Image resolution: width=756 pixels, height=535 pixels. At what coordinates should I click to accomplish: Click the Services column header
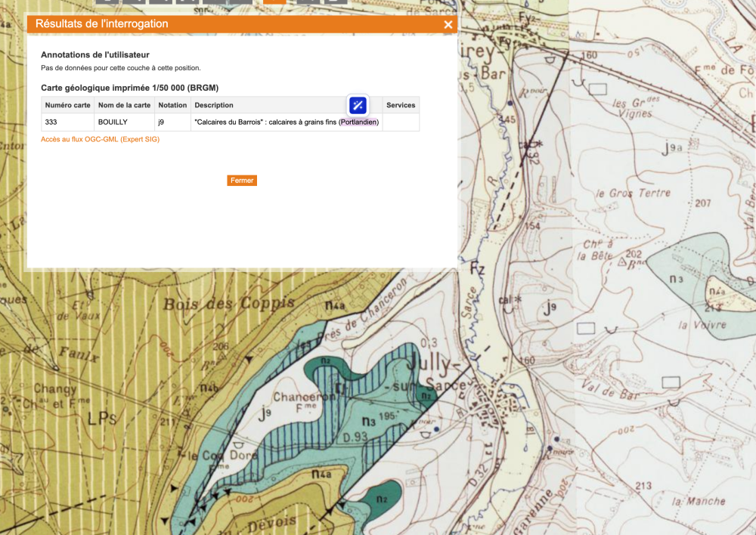click(x=401, y=105)
